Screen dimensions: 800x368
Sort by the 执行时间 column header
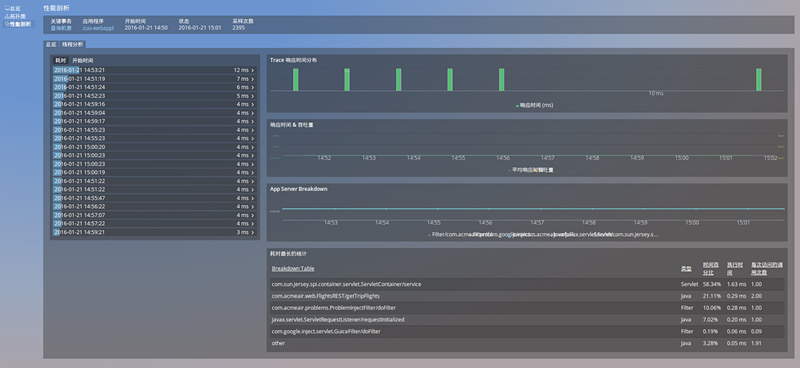click(735, 269)
